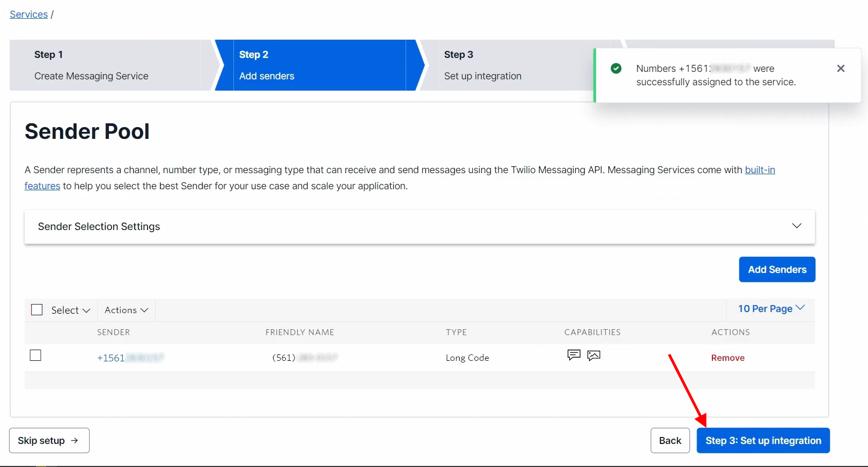
Task: Open the Select dropdown
Action: [x=70, y=310]
